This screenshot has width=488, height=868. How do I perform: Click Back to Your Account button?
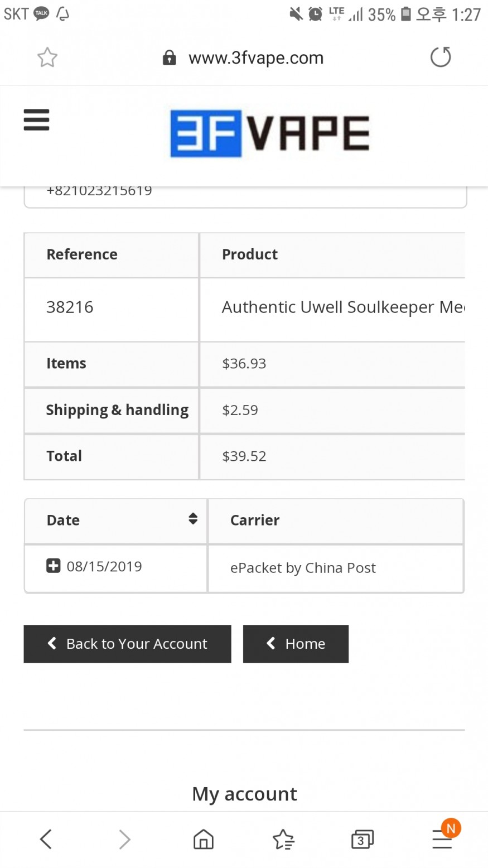click(127, 644)
